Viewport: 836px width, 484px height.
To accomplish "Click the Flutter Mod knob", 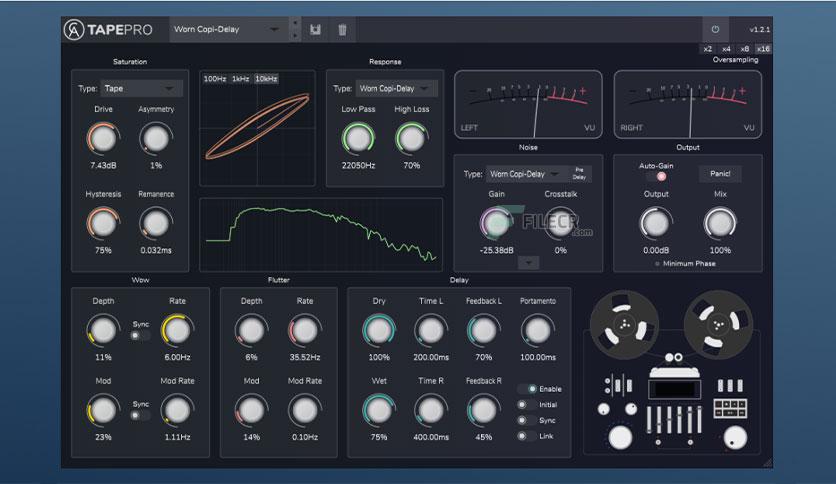I will [x=251, y=410].
